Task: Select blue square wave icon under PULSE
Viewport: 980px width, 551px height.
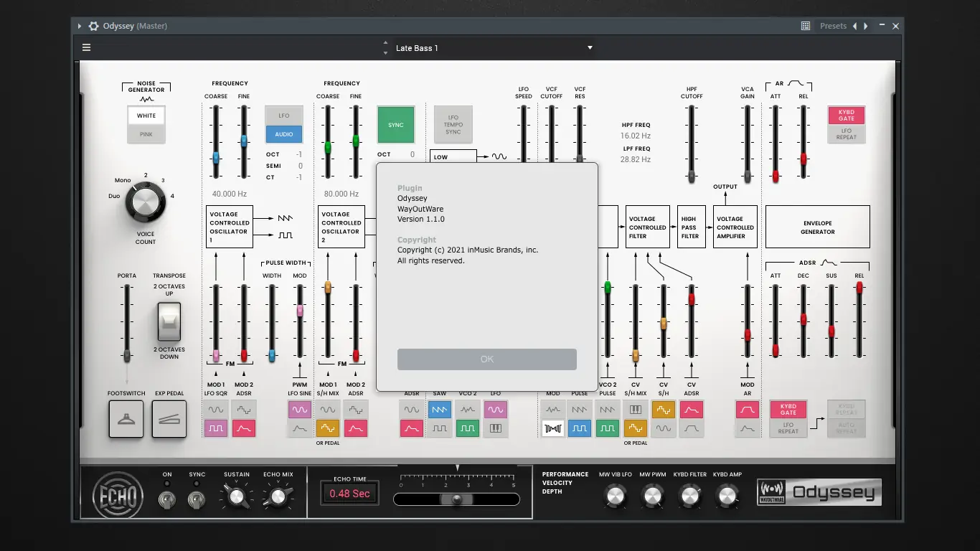Action: tap(580, 428)
